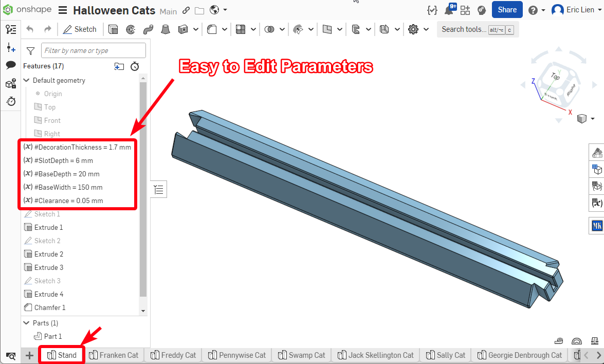Image resolution: width=604 pixels, height=364 pixels.
Task: Switch to the Pennywise Cat tab
Action: click(236, 355)
